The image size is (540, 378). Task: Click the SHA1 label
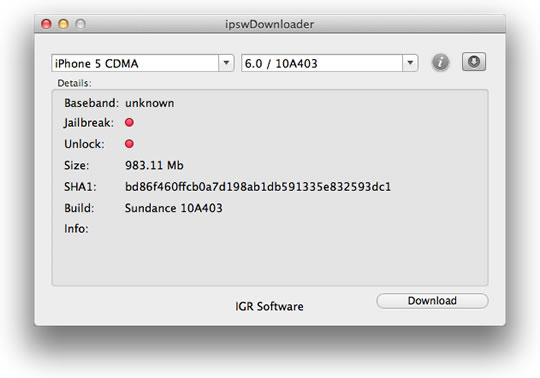[80, 187]
